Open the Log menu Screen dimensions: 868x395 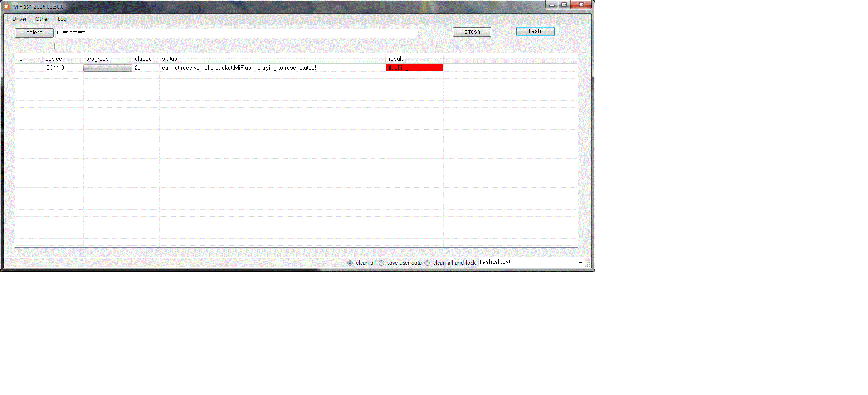point(62,19)
